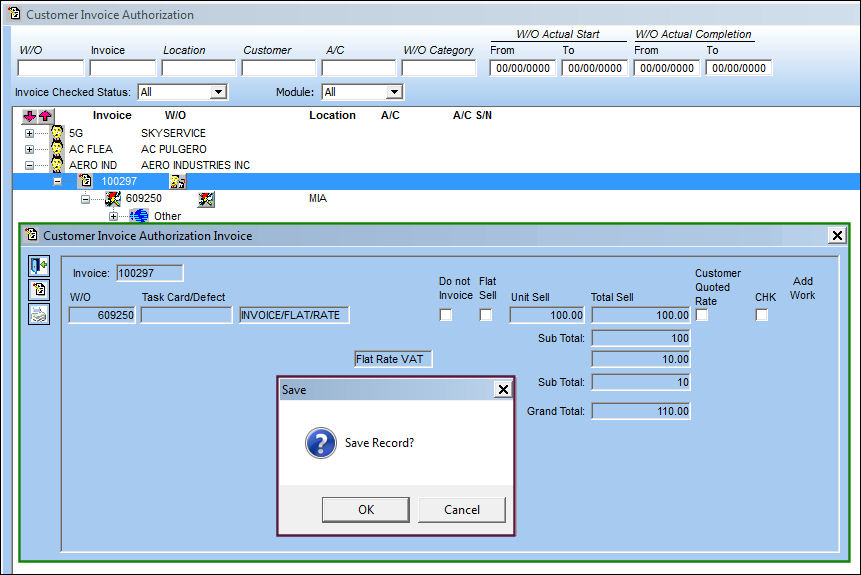861x575 pixels.
Task: Click the authorization icon in the 100297 row
Action: [177, 181]
